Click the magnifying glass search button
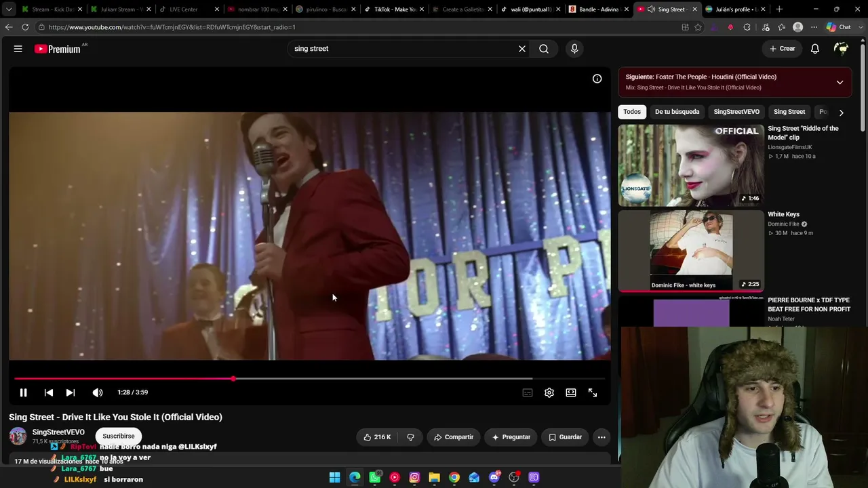 pyautogui.click(x=544, y=49)
